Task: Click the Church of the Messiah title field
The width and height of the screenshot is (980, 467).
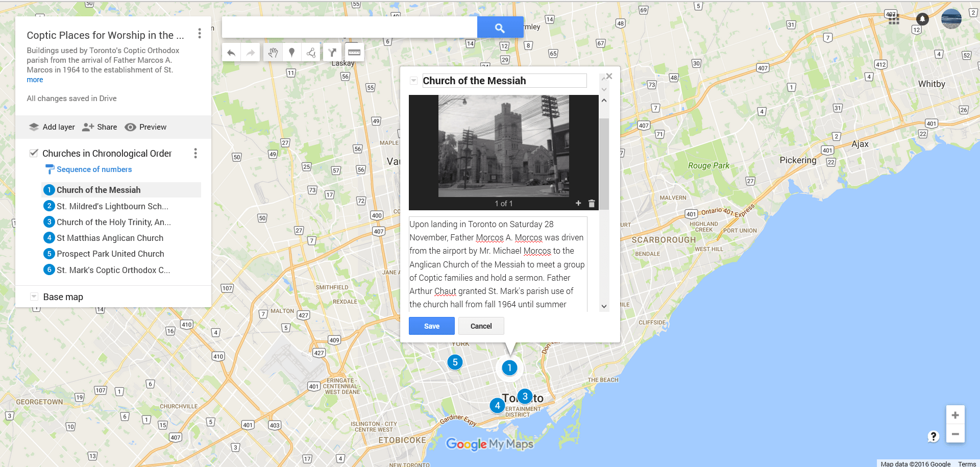Action: tap(504, 81)
